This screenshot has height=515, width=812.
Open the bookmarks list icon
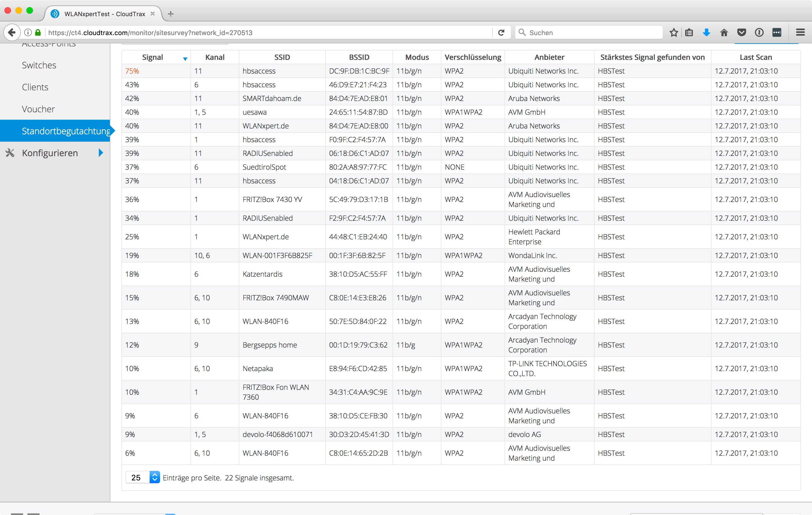(689, 32)
